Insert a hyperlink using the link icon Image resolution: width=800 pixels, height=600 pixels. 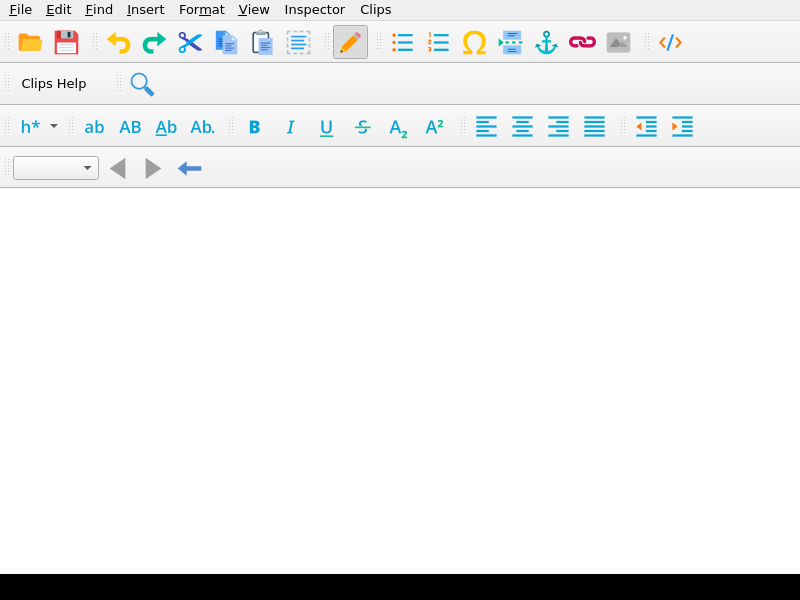click(582, 42)
